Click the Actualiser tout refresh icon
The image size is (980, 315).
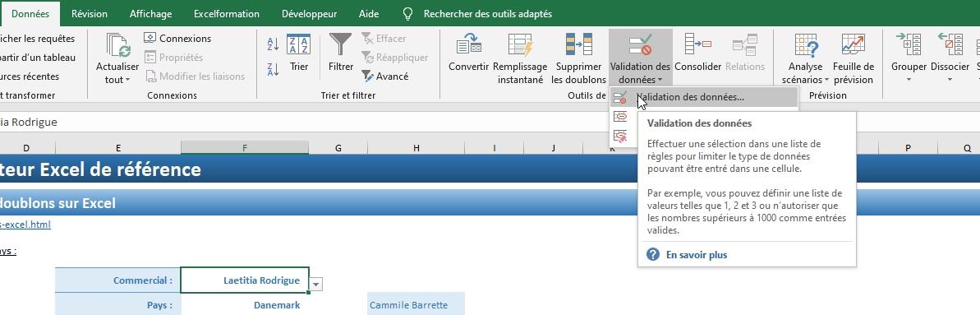click(117, 46)
